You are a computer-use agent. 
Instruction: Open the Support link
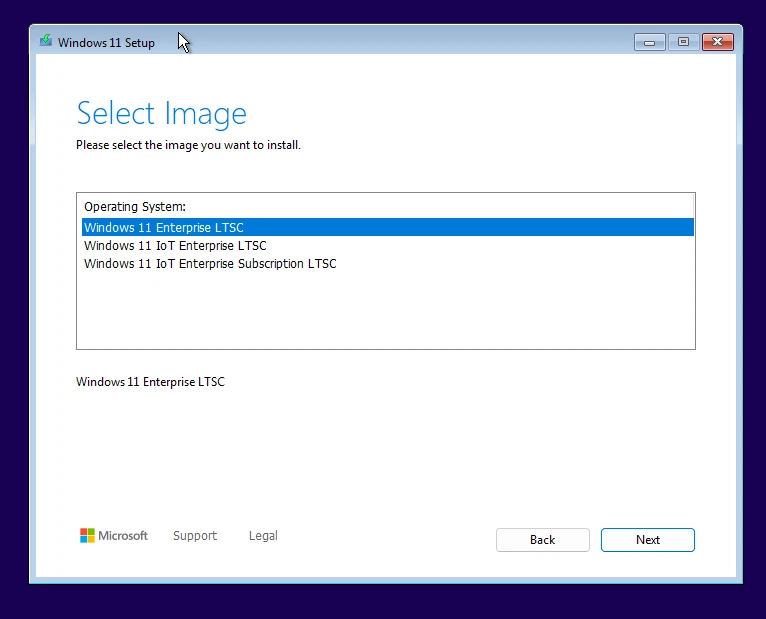pos(195,536)
